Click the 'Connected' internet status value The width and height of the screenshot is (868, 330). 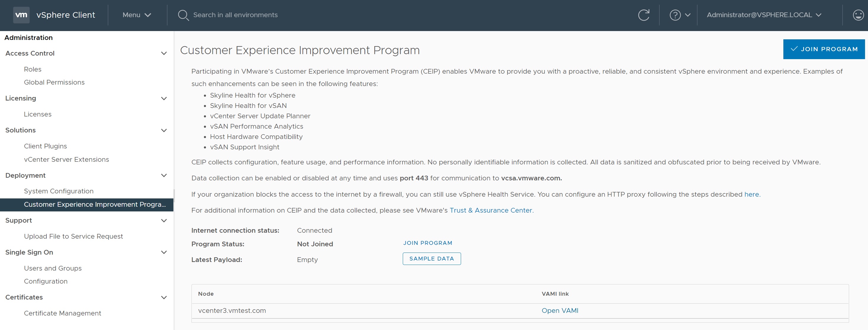(x=314, y=230)
